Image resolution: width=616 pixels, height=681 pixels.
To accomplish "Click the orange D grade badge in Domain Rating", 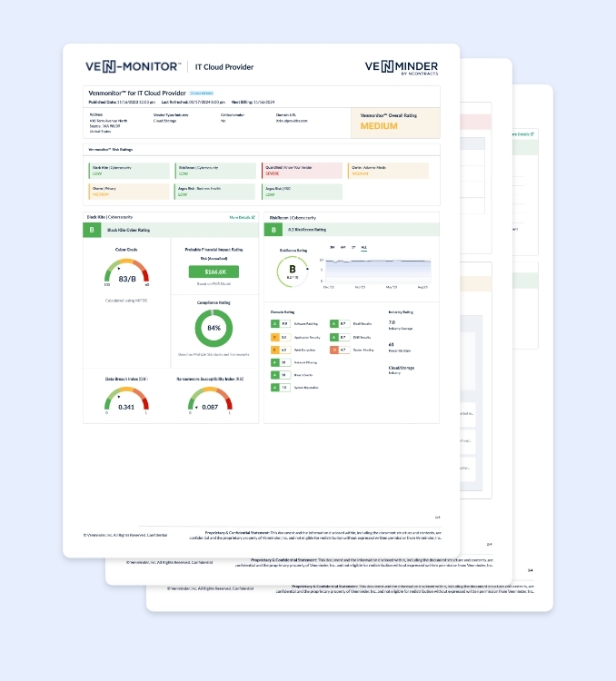I will [333, 349].
